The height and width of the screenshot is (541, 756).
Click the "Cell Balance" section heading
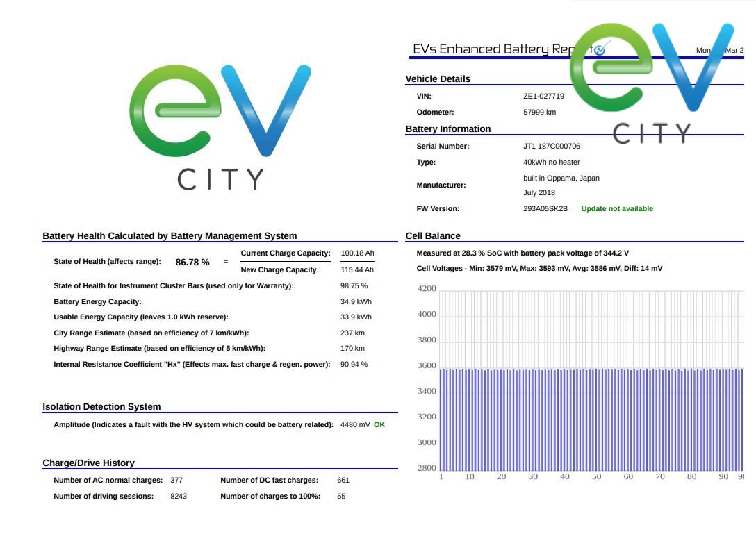click(x=433, y=236)
